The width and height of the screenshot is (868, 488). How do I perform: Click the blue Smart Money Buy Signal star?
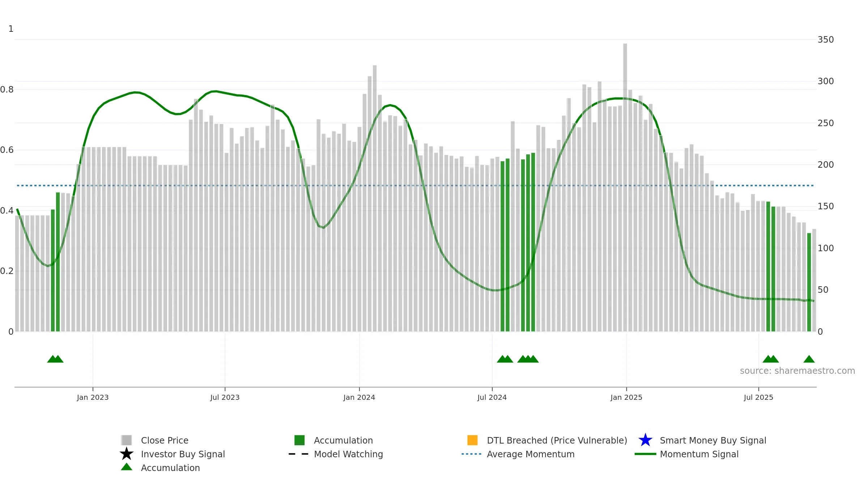(645, 440)
